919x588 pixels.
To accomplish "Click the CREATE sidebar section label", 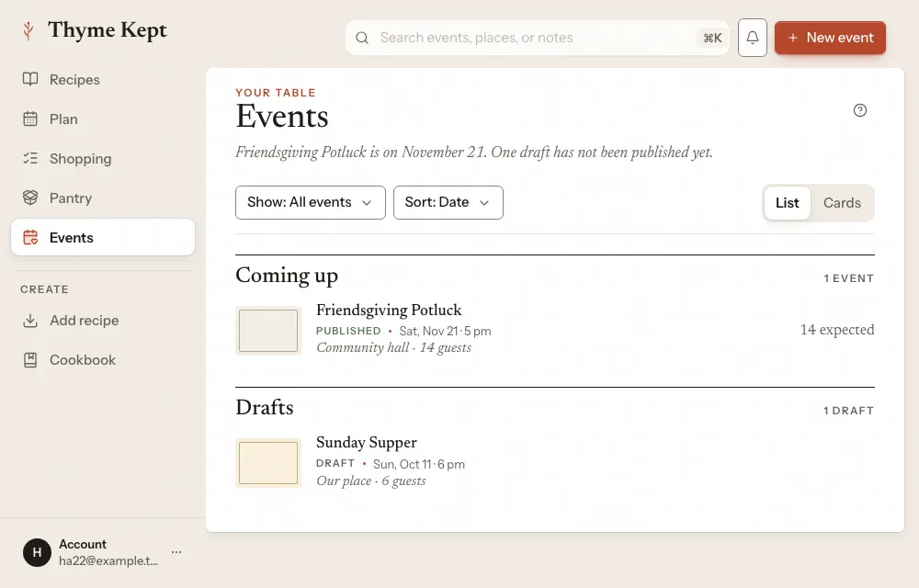I will tap(44, 289).
